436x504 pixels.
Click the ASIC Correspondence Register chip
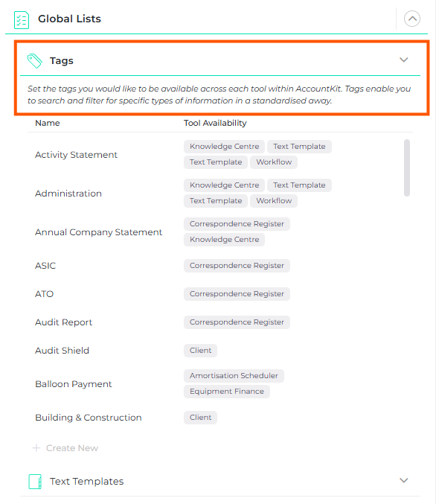pos(237,266)
